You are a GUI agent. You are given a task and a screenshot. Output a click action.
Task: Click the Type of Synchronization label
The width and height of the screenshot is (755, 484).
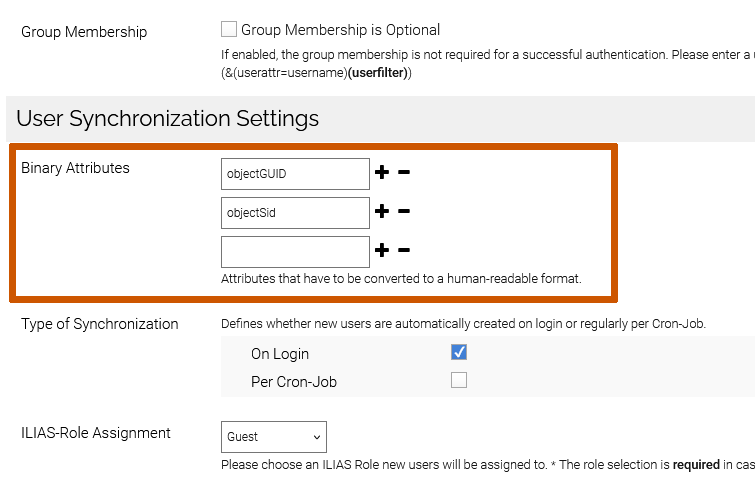pyautogui.click(x=100, y=324)
